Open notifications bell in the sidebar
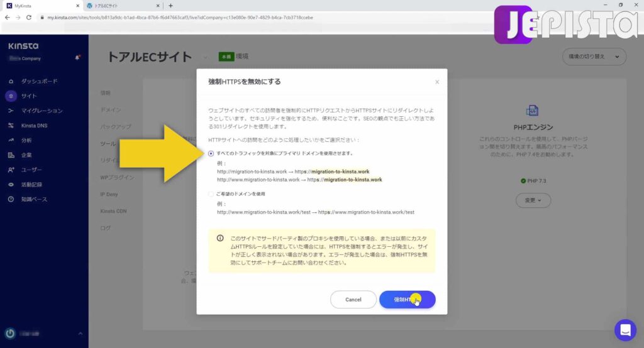The height and width of the screenshot is (348, 644). click(77, 57)
